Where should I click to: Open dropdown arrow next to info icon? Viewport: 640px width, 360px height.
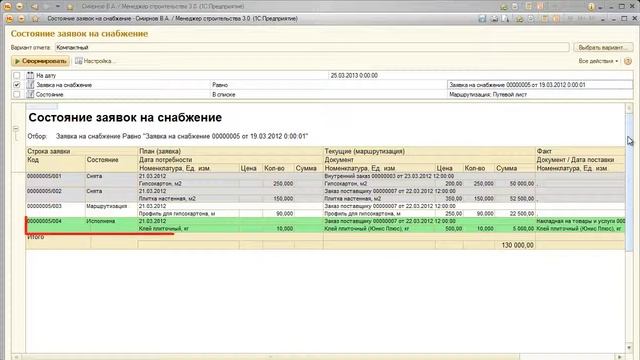point(600,7)
